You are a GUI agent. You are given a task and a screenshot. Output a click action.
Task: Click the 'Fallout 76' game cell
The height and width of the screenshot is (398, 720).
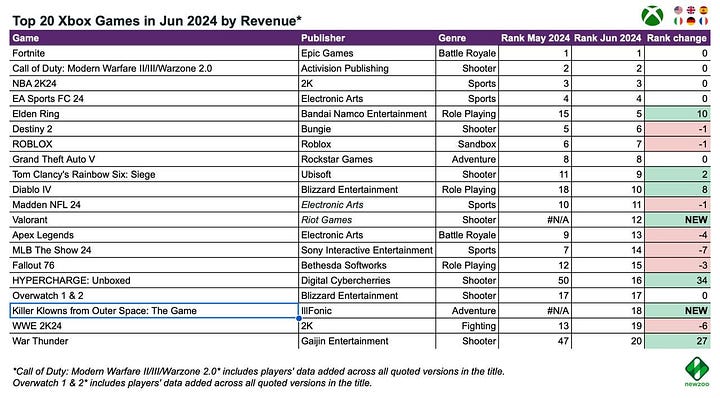click(x=154, y=265)
